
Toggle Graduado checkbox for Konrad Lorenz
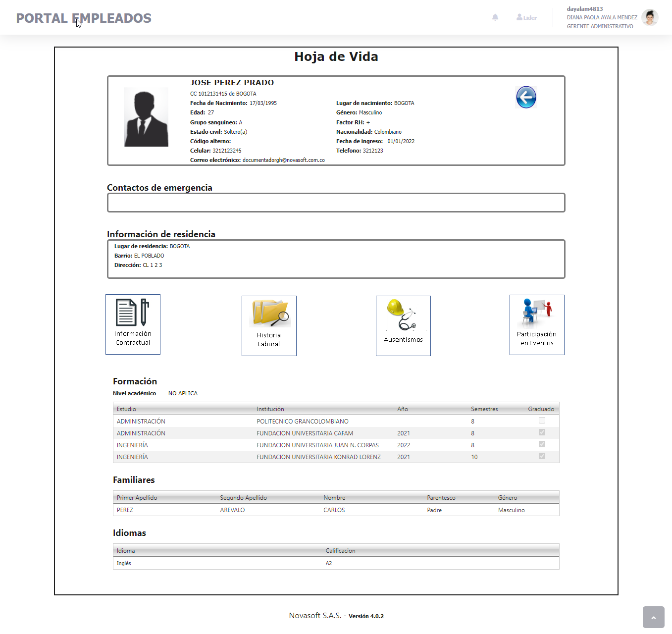[542, 456]
